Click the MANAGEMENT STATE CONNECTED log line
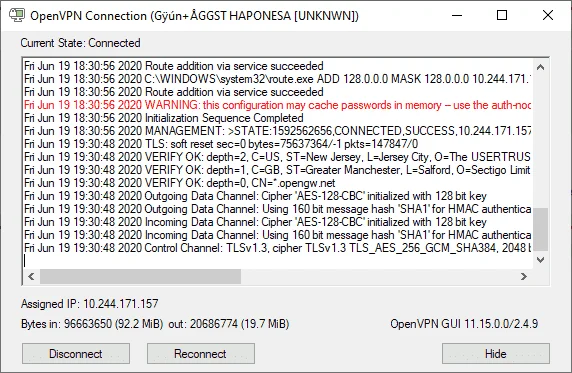 277,131
